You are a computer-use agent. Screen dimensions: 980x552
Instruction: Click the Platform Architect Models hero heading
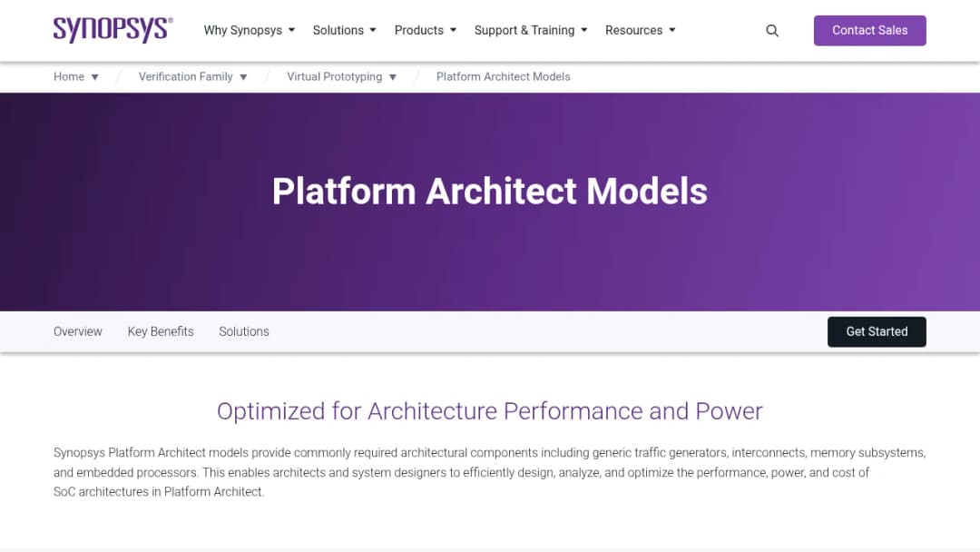[490, 192]
